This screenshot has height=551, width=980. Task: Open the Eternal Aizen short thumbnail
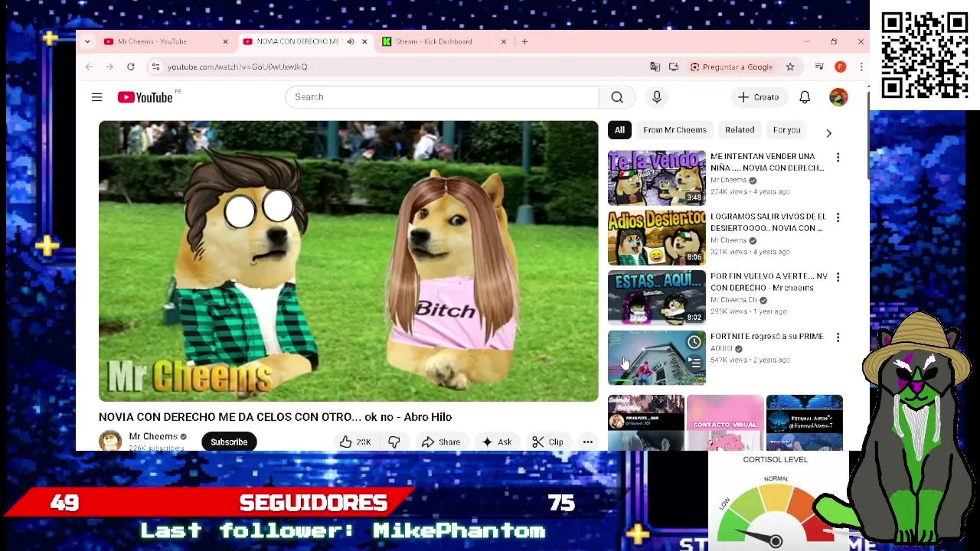coord(804,422)
